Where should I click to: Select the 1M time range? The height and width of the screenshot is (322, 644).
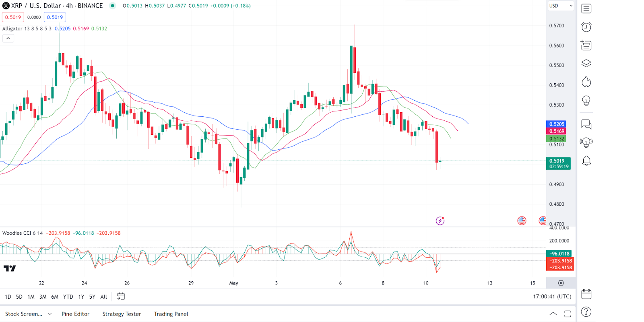tap(31, 297)
